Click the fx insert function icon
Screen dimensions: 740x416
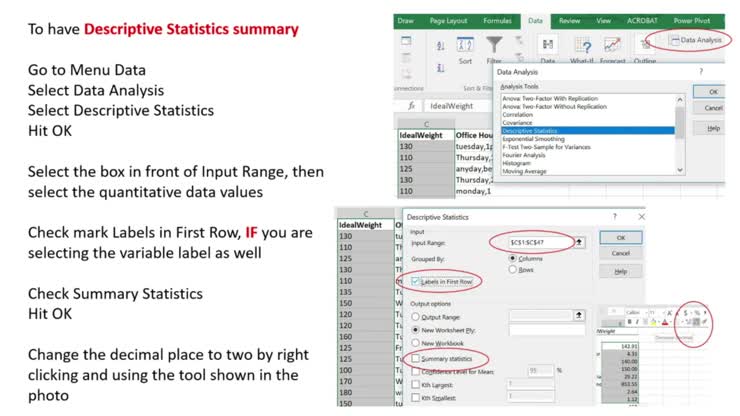click(411, 106)
